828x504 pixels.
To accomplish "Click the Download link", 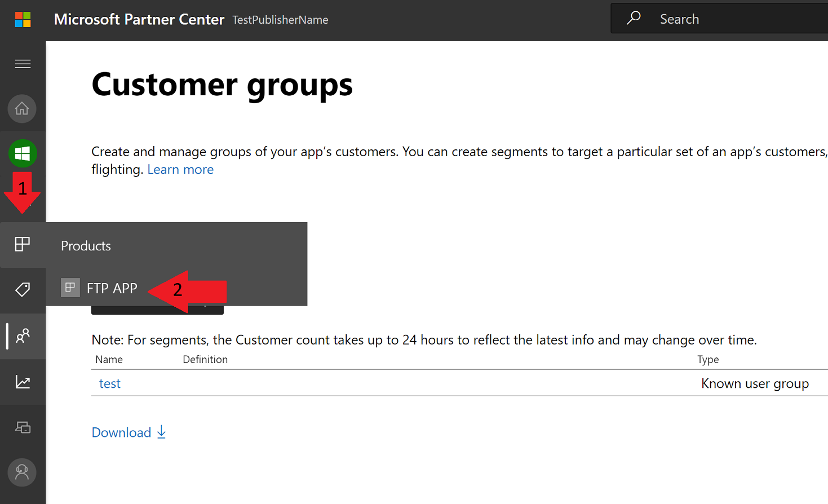I will (121, 432).
